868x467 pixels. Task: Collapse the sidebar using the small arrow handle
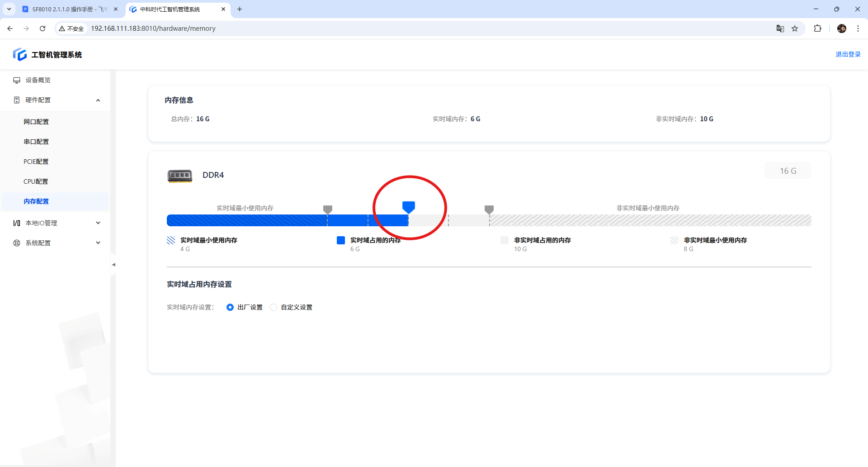113,265
